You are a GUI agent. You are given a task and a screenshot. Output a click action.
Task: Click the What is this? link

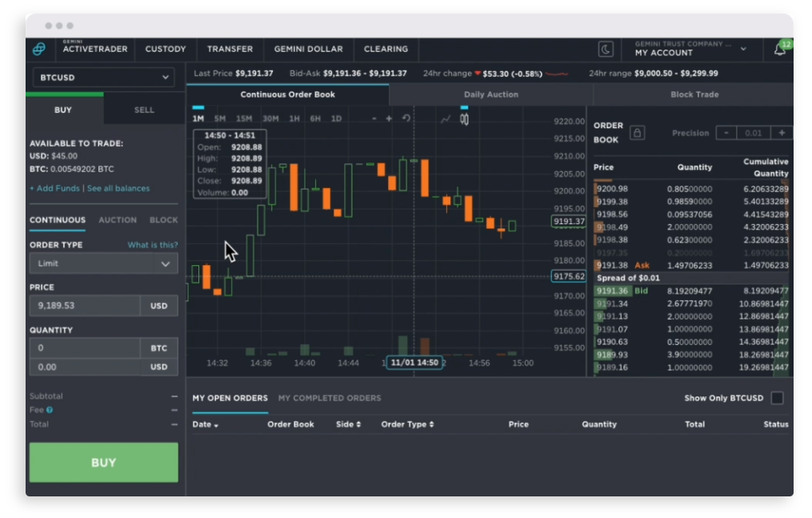(153, 245)
